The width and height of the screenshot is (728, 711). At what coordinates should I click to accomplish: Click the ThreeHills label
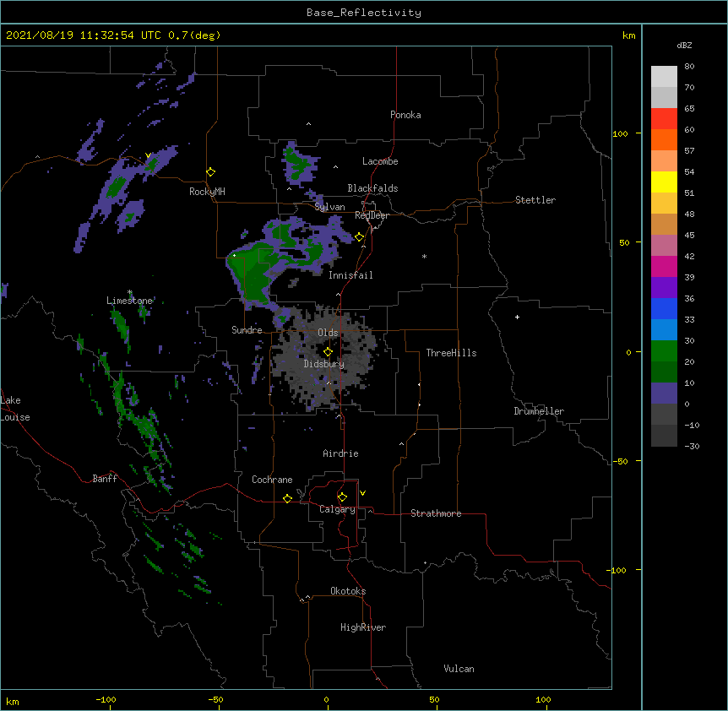coord(451,353)
